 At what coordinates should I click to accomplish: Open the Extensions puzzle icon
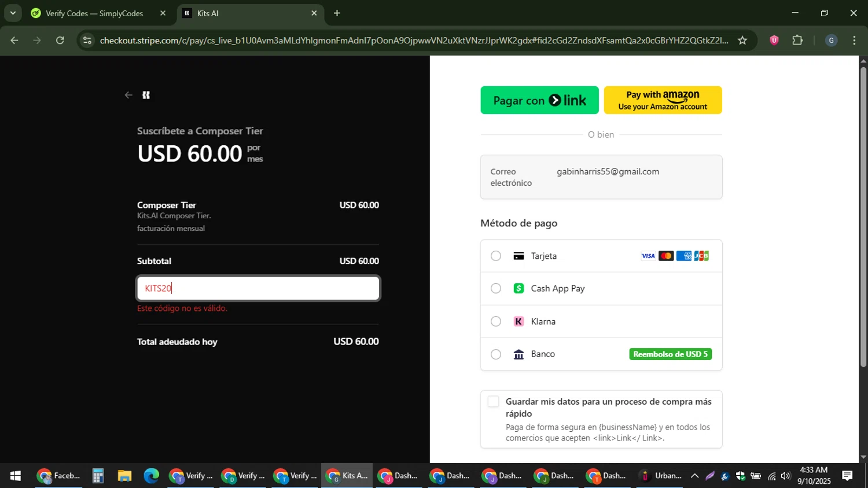797,40
